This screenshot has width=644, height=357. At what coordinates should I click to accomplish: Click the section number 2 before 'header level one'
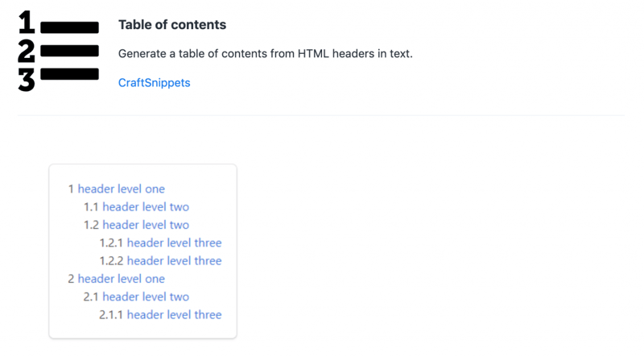tap(71, 279)
